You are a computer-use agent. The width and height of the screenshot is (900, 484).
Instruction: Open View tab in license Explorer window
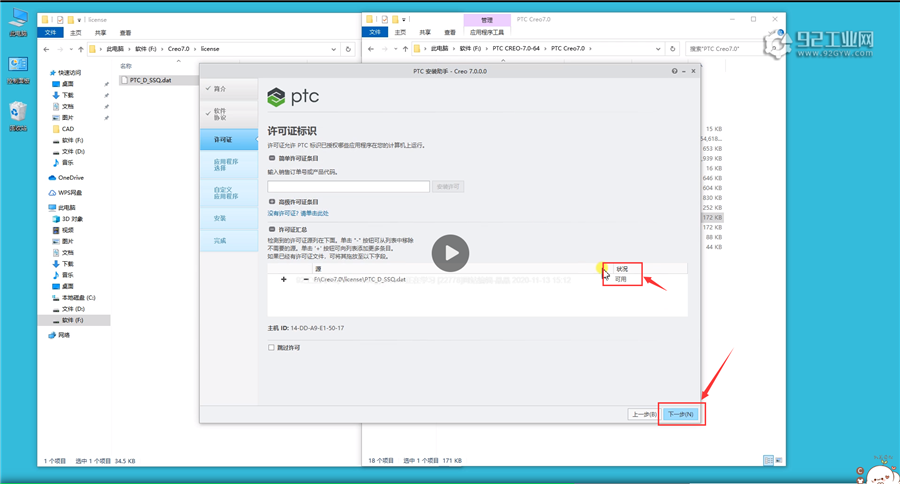(x=125, y=33)
